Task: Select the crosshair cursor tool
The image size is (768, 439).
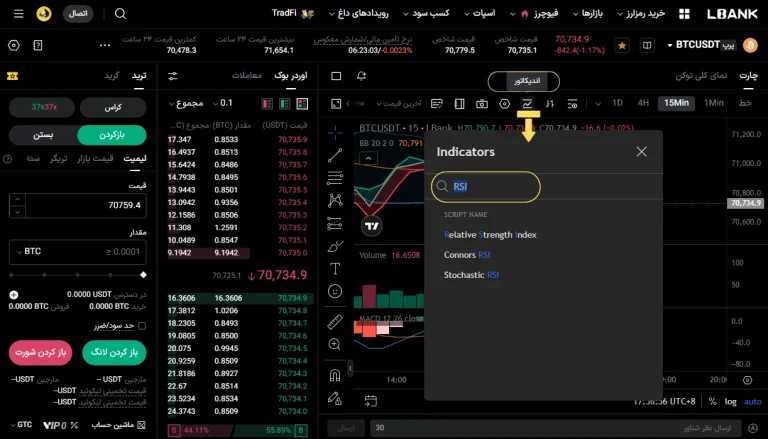Action: 335,132
